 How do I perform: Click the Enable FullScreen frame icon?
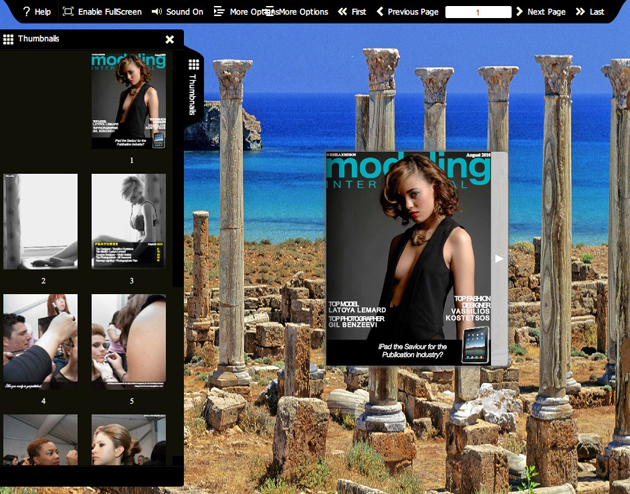(x=68, y=12)
